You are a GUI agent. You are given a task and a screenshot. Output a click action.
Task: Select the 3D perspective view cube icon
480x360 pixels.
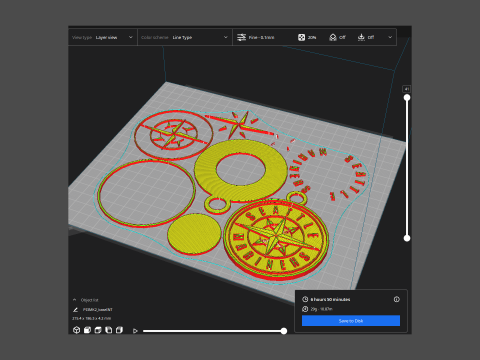(x=76, y=330)
